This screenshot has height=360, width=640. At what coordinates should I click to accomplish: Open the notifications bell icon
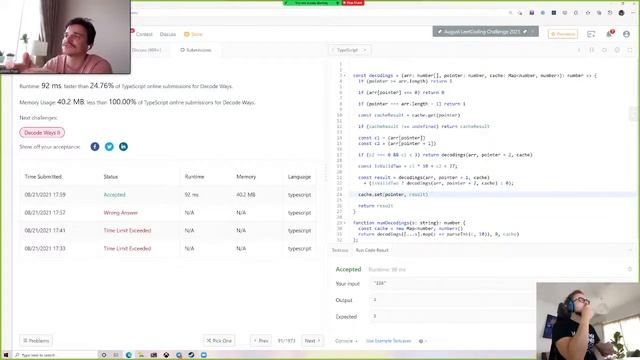tap(609, 34)
